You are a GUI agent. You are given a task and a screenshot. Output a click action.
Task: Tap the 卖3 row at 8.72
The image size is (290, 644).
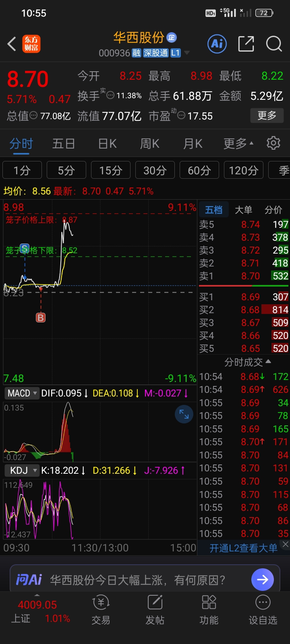244,250
